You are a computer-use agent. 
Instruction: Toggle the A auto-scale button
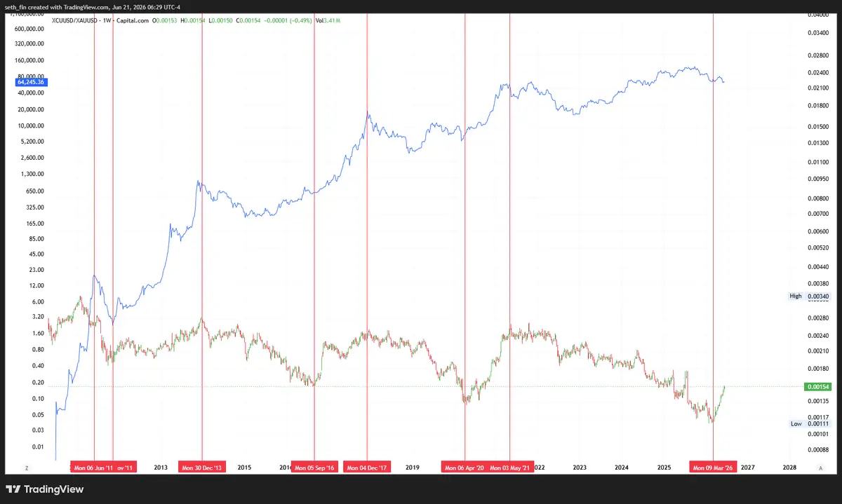[x=820, y=467]
